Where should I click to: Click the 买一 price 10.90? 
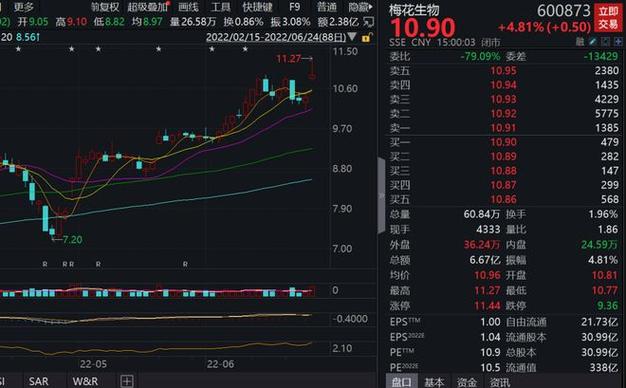point(503,142)
